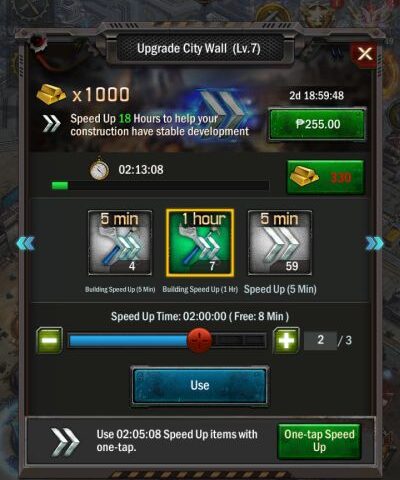Select the 1 hour Building Speed Up item
The height and width of the screenshot is (480, 400).
pos(200,243)
